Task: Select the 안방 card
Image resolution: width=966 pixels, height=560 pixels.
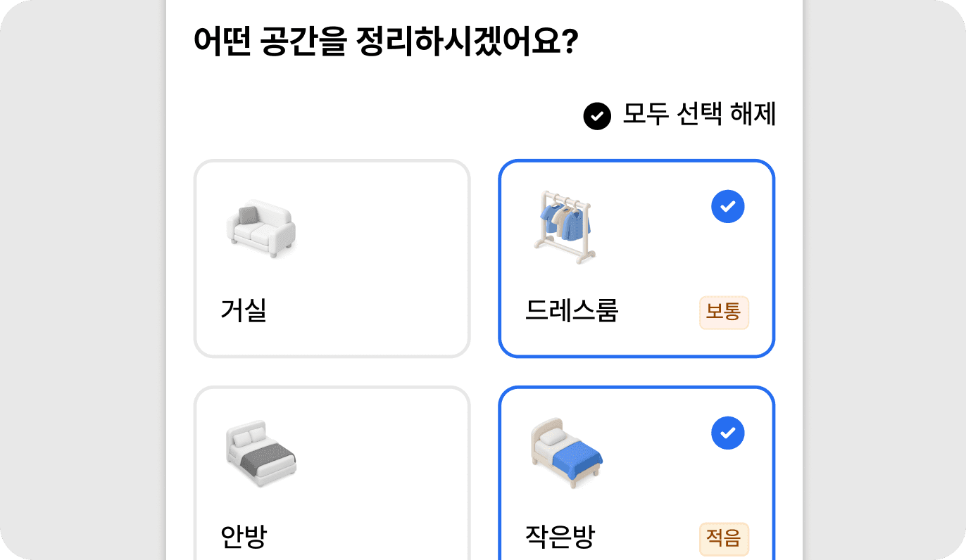Action: (x=332, y=471)
